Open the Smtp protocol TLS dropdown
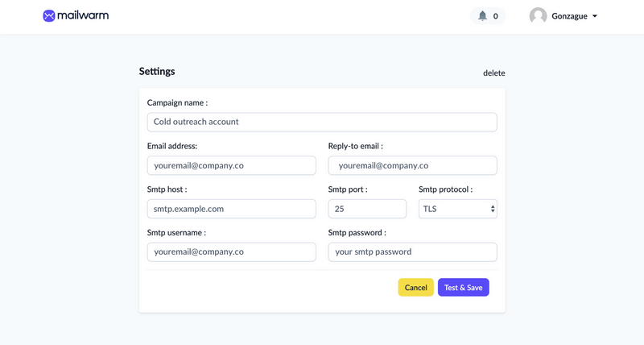The image size is (644, 345). (457, 209)
